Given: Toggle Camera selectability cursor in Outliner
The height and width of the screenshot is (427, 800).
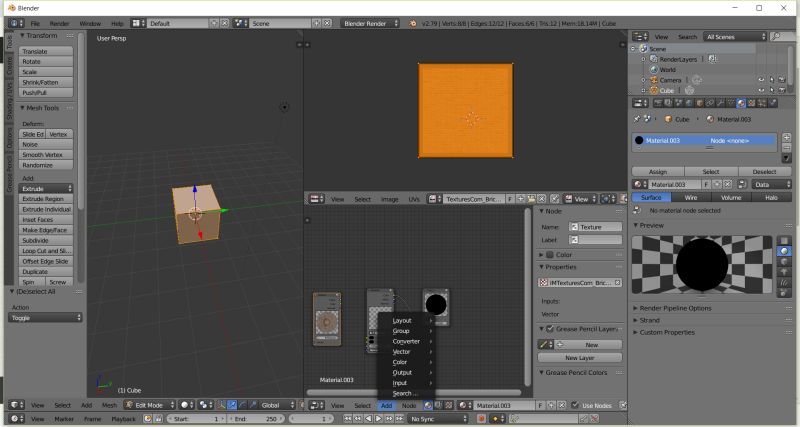Looking at the screenshot, I should pos(771,80).
